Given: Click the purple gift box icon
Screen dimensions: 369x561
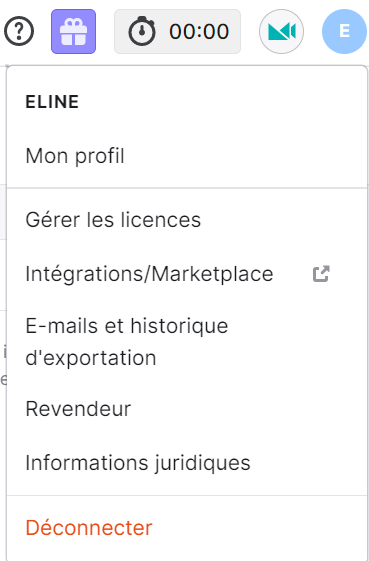Looking at the screenshot, I should pos(73,31).
